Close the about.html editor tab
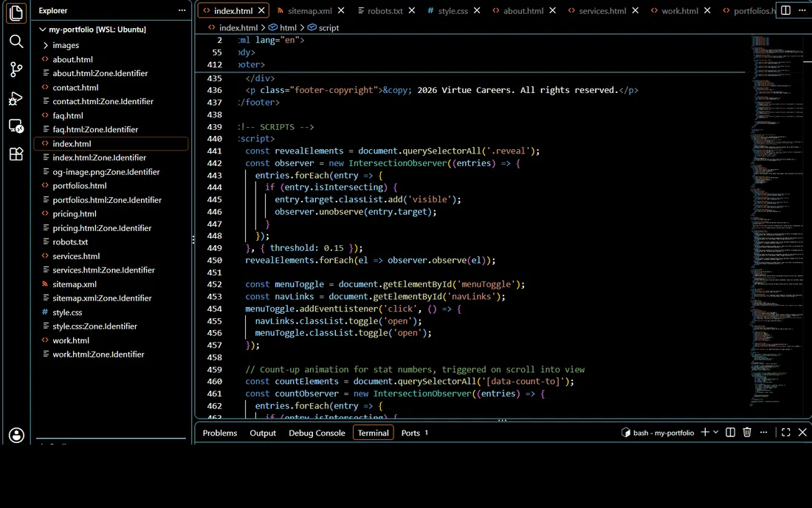Viewport: 812px width, 508px height. pyautogui.click(x=553, y=10)
